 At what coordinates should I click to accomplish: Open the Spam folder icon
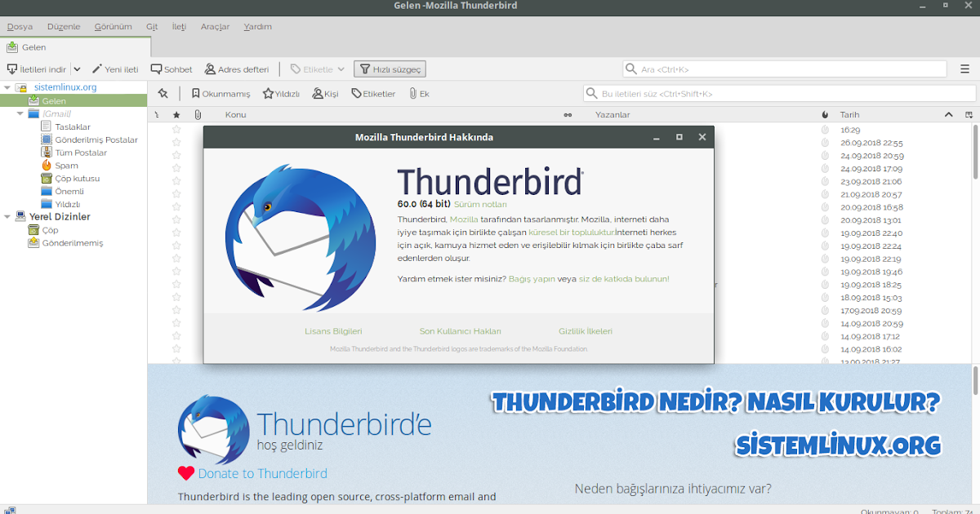tap(47, 165)
